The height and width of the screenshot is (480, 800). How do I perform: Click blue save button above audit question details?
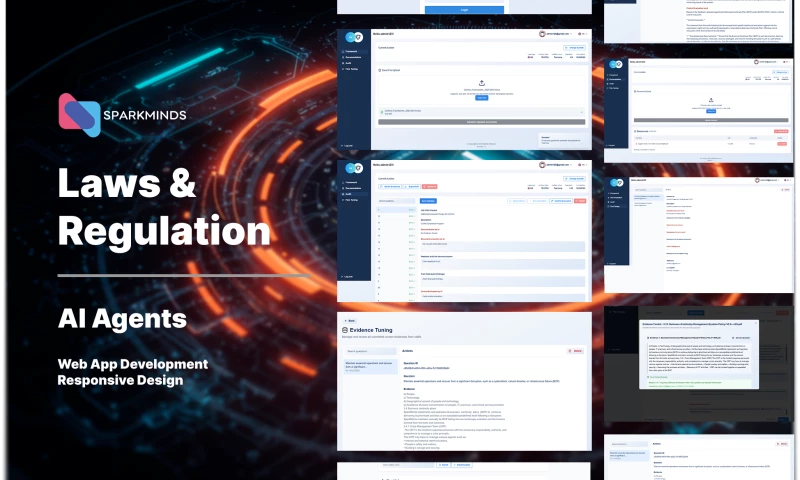click(x=428, y=201)
